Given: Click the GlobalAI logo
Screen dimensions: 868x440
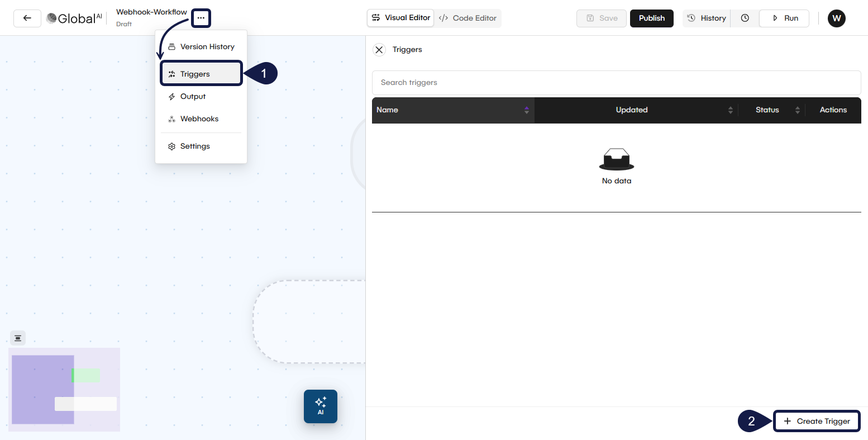Looking at the screenshot, I should point(74,18).
